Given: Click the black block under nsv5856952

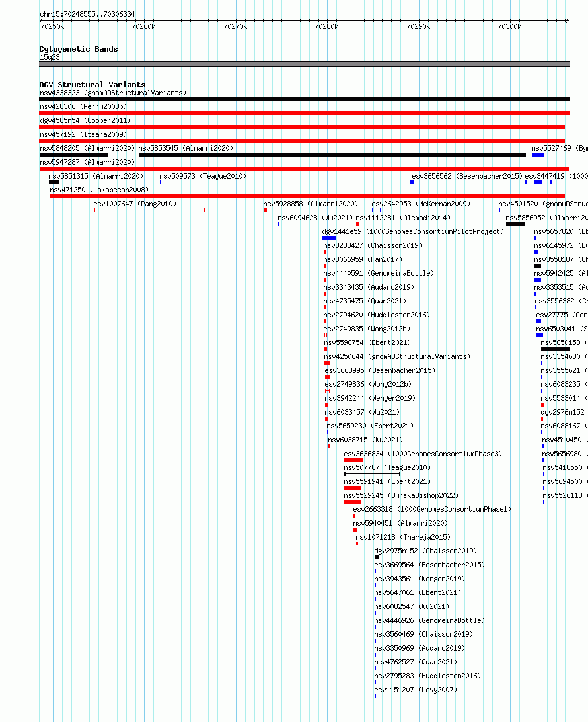Looking at the screenshot, I should pos(515,224).
